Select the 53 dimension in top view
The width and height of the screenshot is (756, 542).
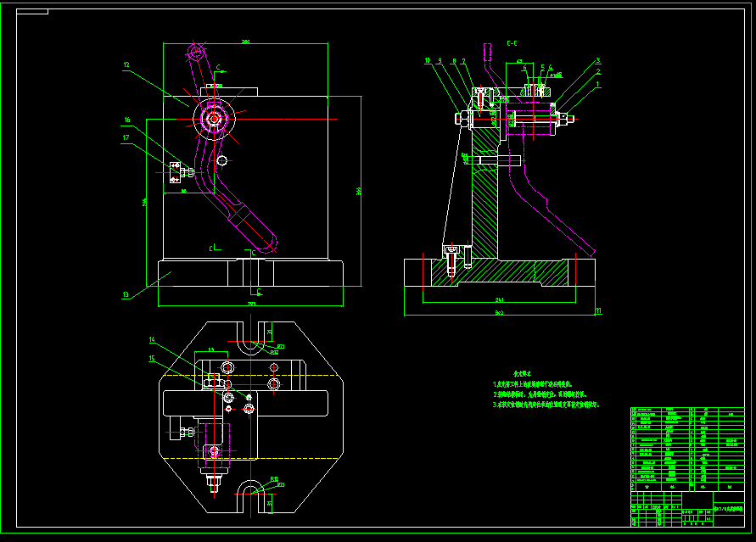pyautogui.click(x=211, y=349)
